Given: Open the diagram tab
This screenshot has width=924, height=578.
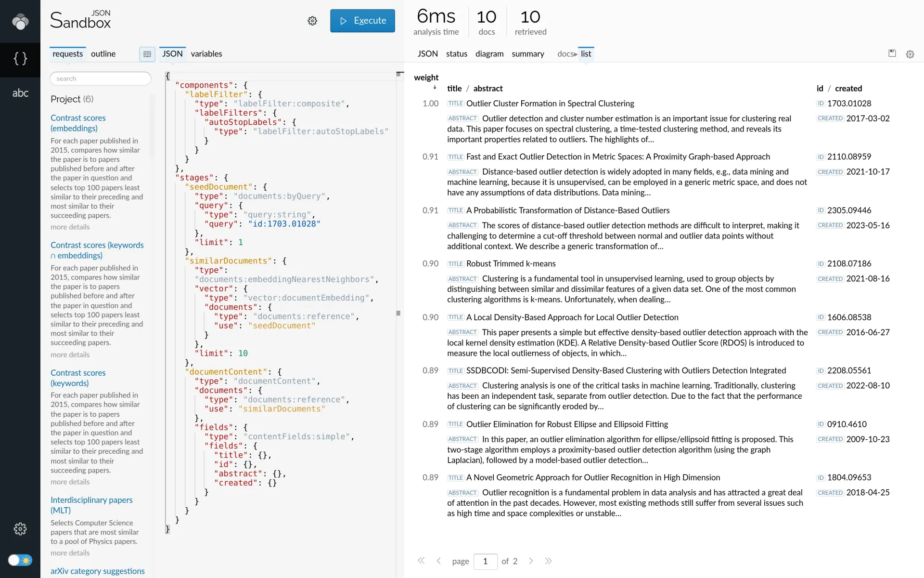Looking at the screenshot, I should tap(489, 54).
